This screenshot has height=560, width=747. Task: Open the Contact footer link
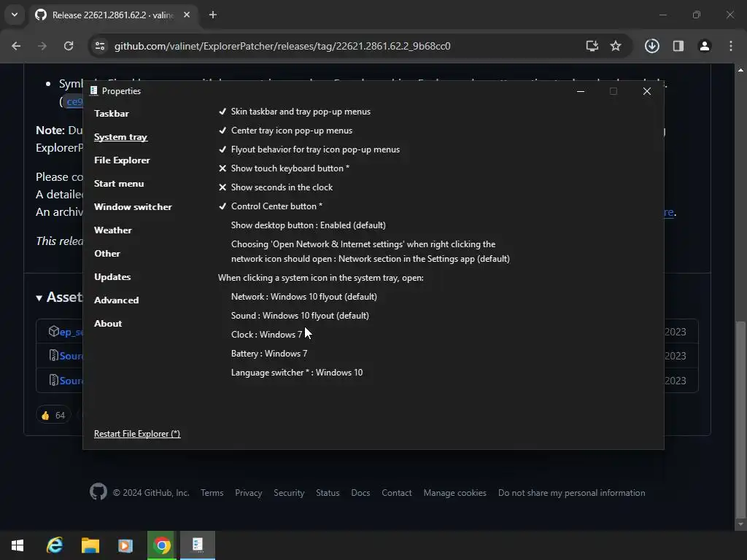(396, 493)
